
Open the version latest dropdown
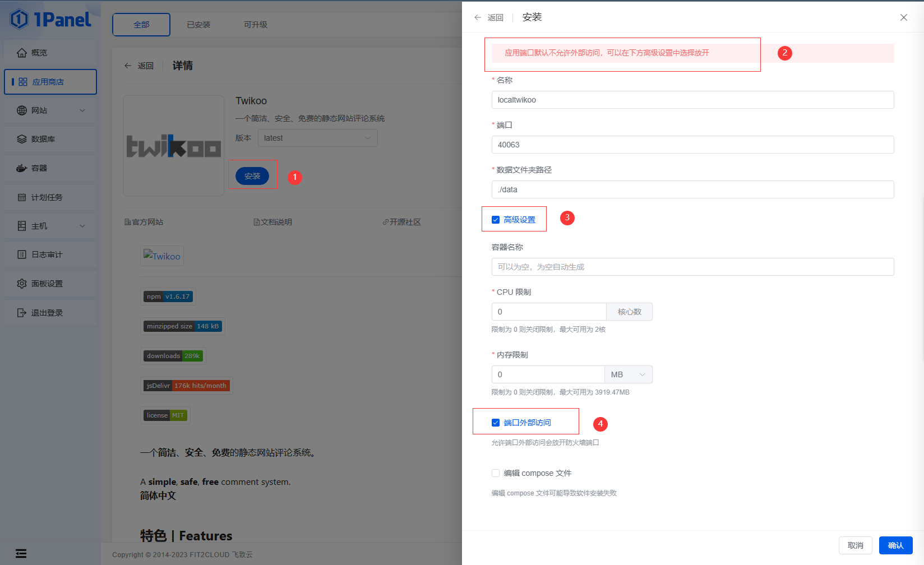coord(317,138)
